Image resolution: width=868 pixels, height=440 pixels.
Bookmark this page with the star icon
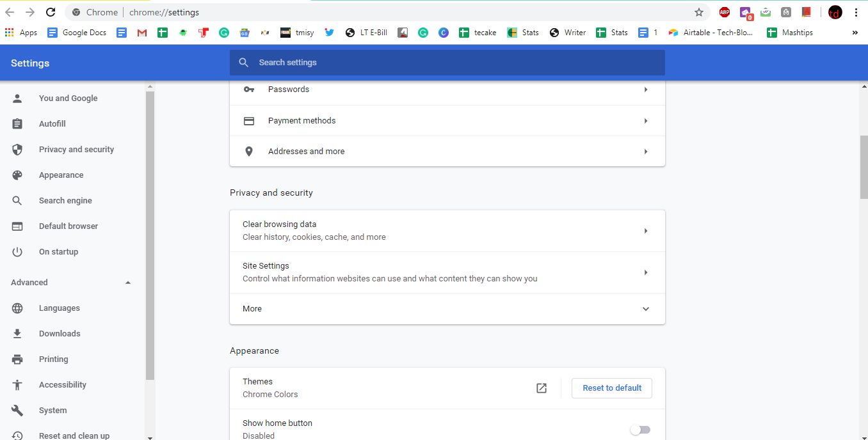coord(699,12)
